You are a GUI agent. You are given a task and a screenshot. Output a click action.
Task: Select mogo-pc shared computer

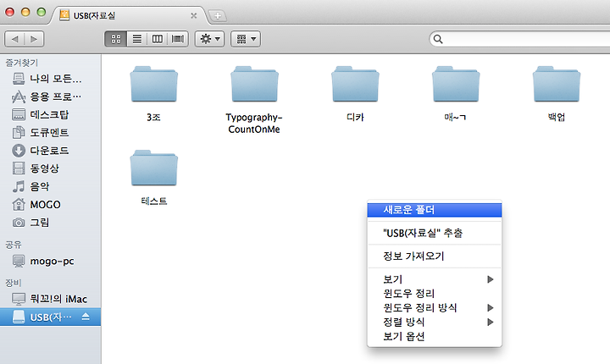click(x=51, y=261)
